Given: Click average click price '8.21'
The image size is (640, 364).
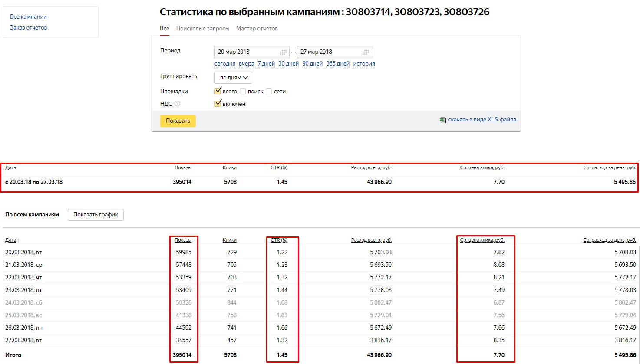Looking at the screenshot, I should click(x=499, y=278).
